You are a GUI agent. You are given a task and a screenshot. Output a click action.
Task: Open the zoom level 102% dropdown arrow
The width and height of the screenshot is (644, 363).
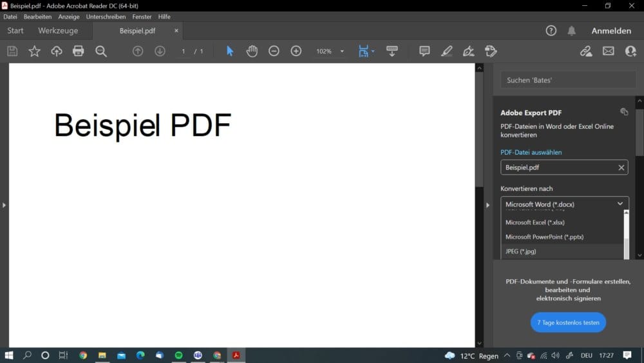click(x=342, y=52)
